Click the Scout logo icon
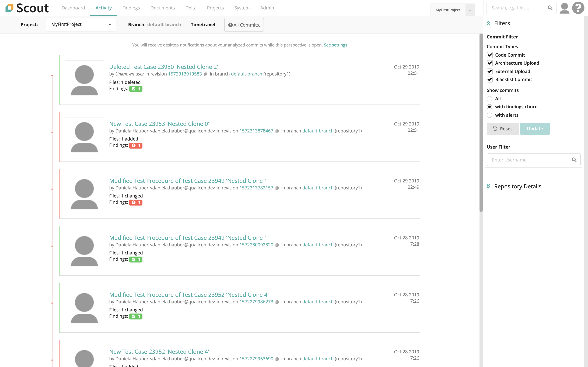The width and height of the screenshot is (588, 367). pyautogui.click(x=9, y=8)
